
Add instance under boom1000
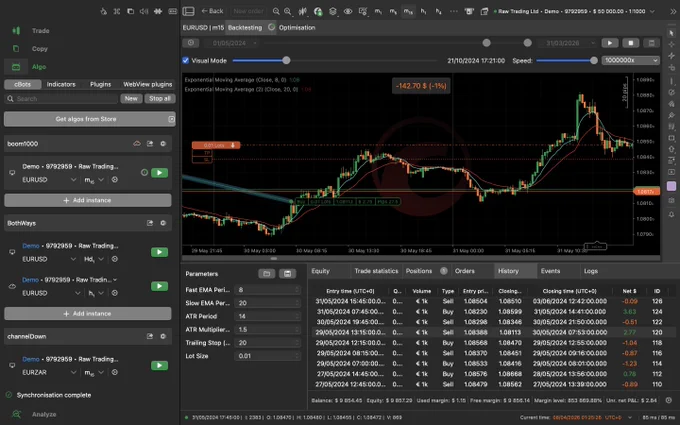tap(88, 200)
